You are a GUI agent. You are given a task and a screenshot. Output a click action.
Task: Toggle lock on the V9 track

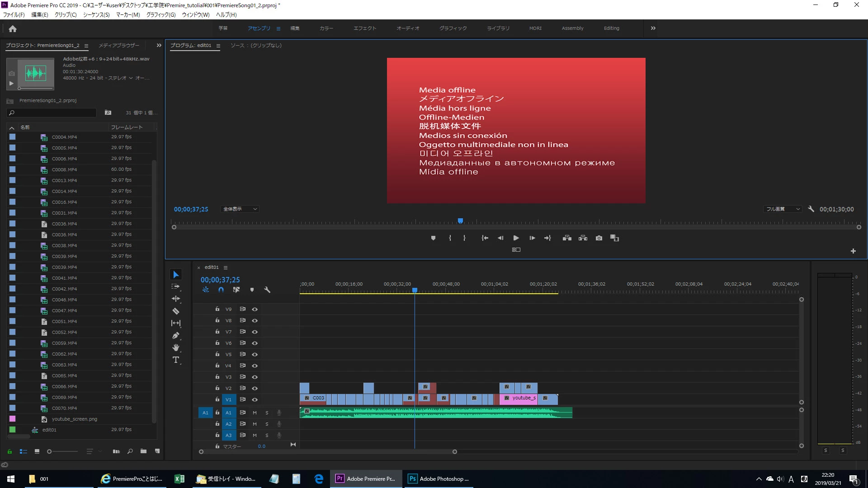217,309
